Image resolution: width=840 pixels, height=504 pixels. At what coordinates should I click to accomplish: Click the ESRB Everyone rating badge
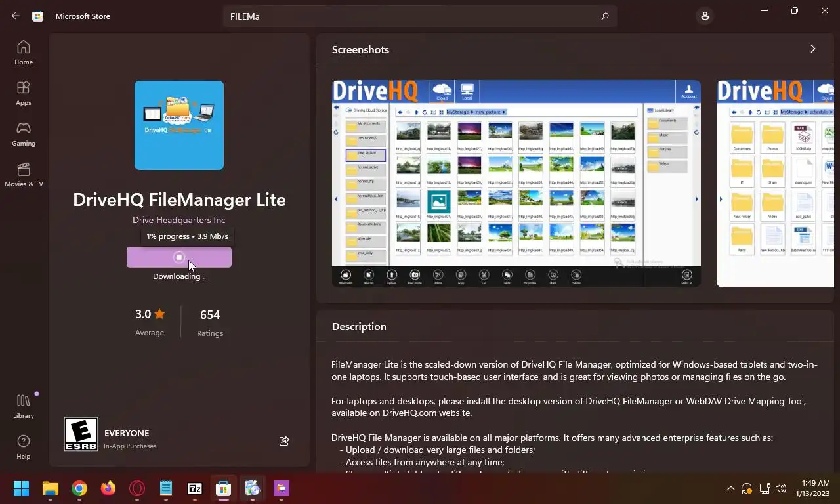[x=81, y=434]
